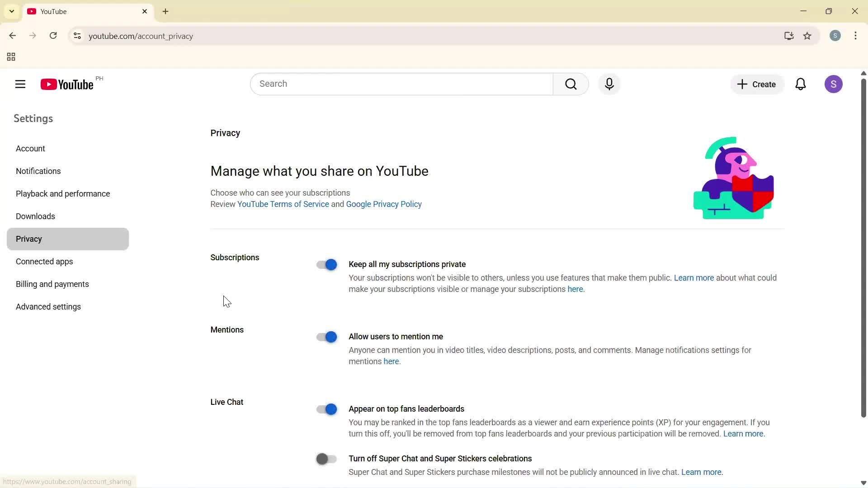Open the Create button menu
The width and height of the screenshot is (868, 488).
[757, 84]
